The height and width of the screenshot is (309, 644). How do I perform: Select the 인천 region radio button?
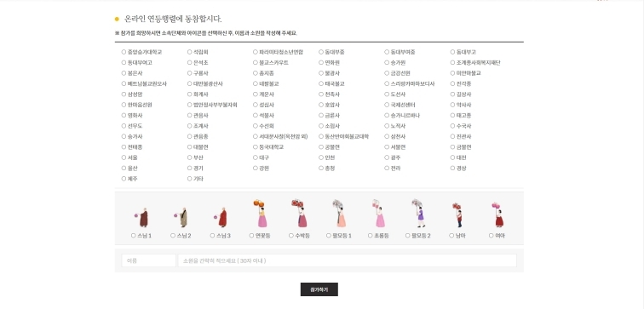[321, 157]
